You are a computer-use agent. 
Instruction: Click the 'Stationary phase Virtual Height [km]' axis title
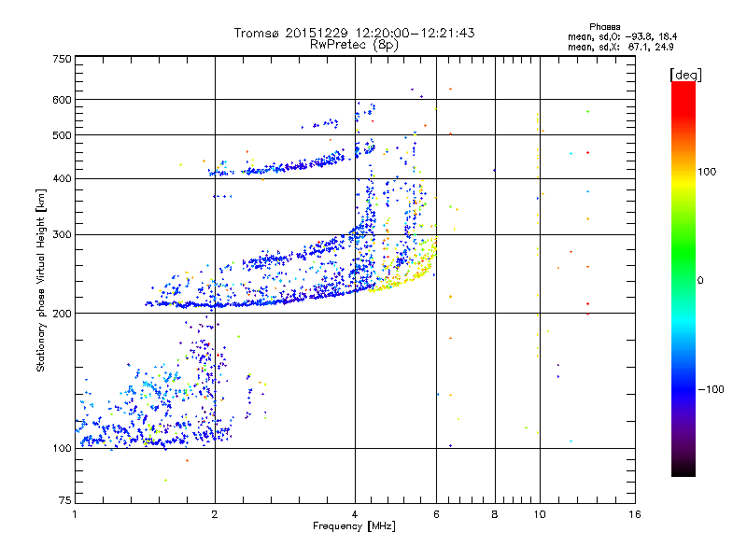[41, 281]
